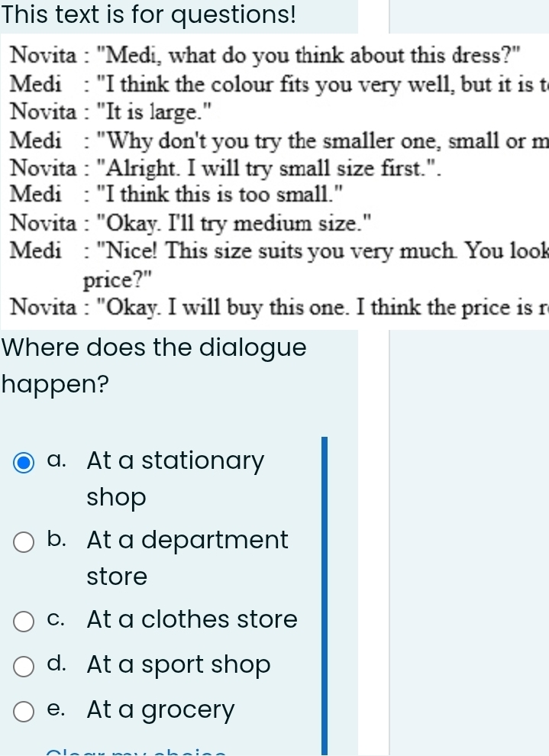Pick the 'At a grocery' label
Viewport: 549px width, 756px height.
160,710
